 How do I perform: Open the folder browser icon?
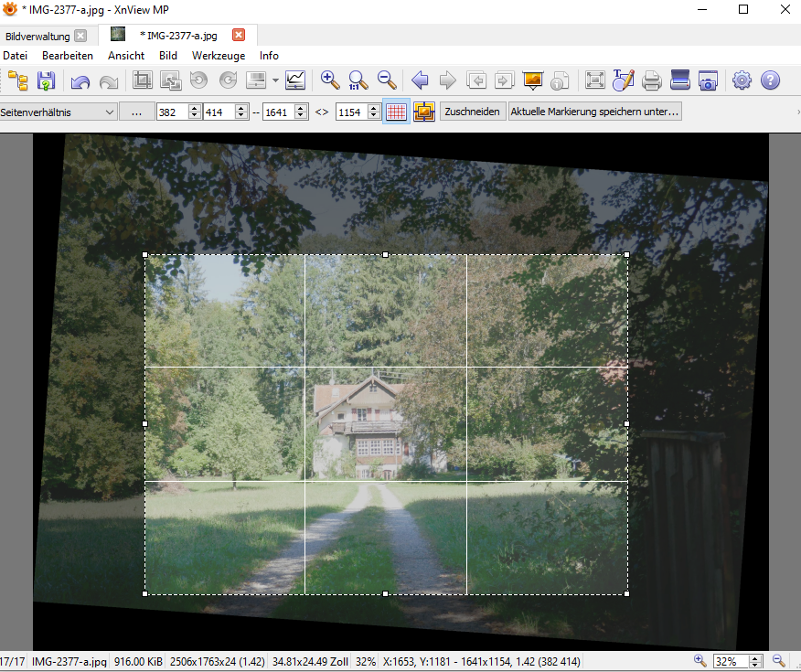[x=18, y=80]
